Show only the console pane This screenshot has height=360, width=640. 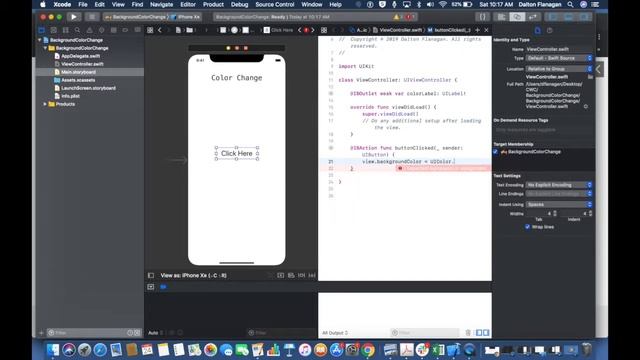486,333
